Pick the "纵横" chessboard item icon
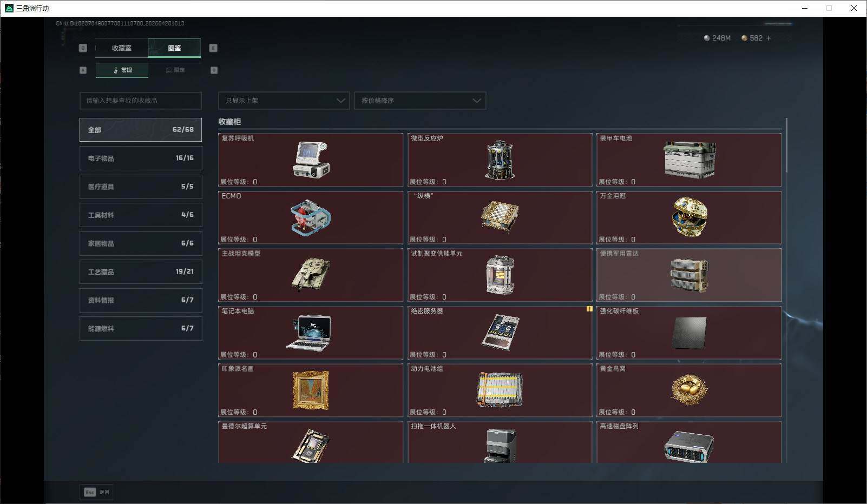Viewport: 867px width, 504px height. 500,217
